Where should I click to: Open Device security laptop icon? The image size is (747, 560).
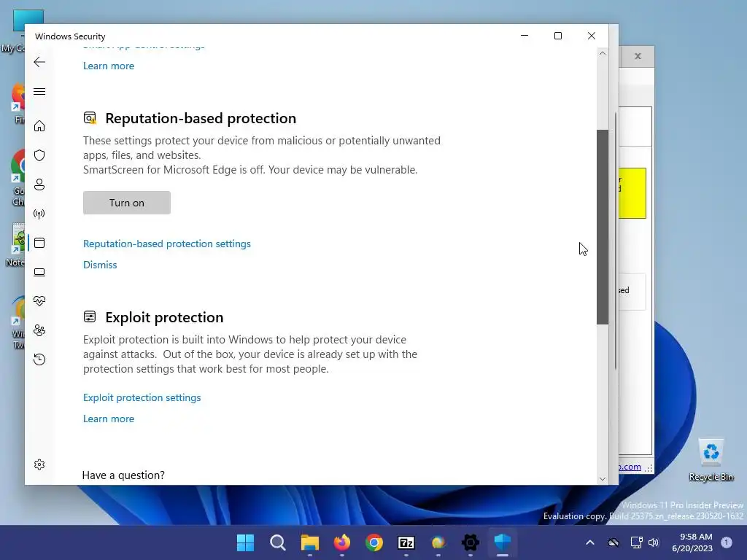(39, 272)
